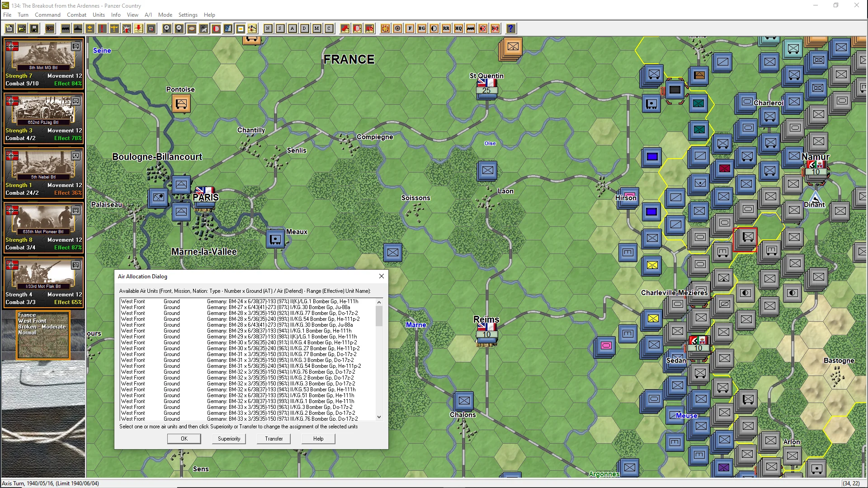Viewport: 868px width, 488px height.
Task: Toggle the M toolbar button
Action: pos(317,28)
